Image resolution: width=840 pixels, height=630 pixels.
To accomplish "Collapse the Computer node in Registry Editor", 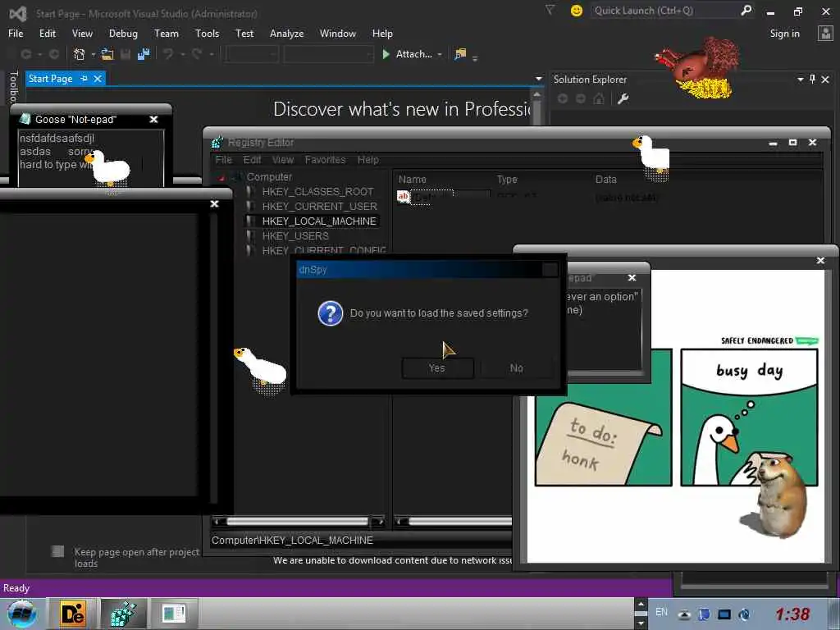I will pyautogui.click(x=221, y=177).
